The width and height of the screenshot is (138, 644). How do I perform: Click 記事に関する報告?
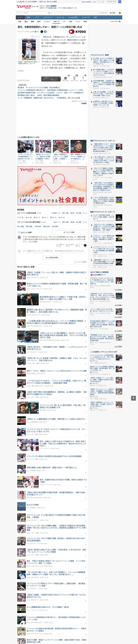(x=24, y=80)
